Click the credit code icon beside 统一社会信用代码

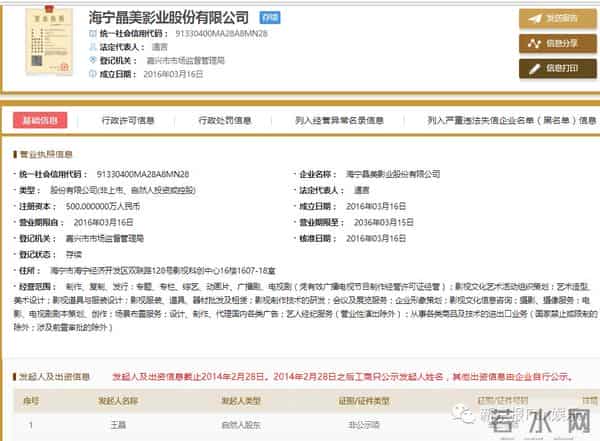point(92,33)
